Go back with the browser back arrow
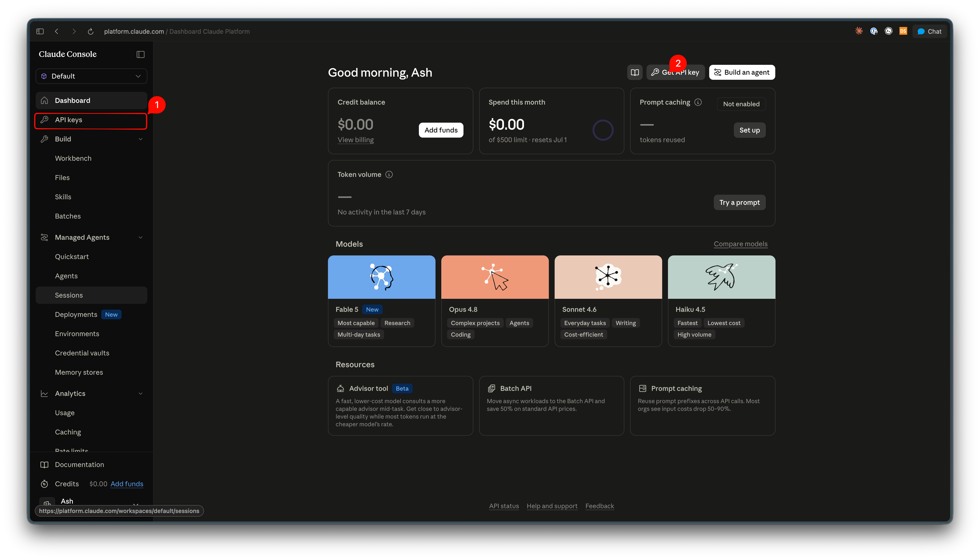 point(57,32)
